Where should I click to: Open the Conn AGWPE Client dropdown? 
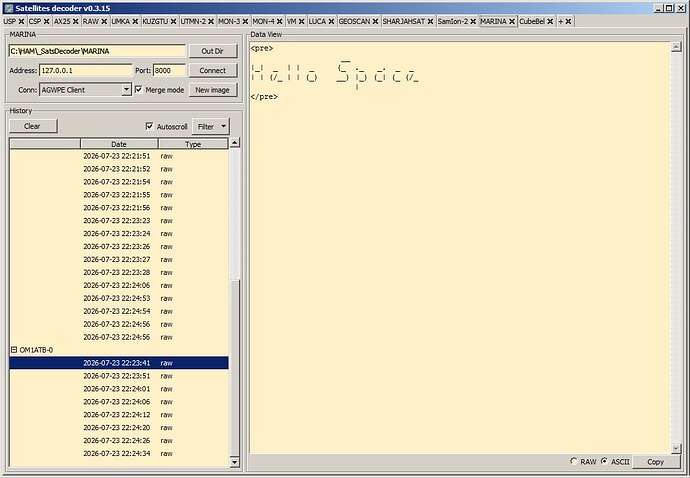tap(126, 89)
